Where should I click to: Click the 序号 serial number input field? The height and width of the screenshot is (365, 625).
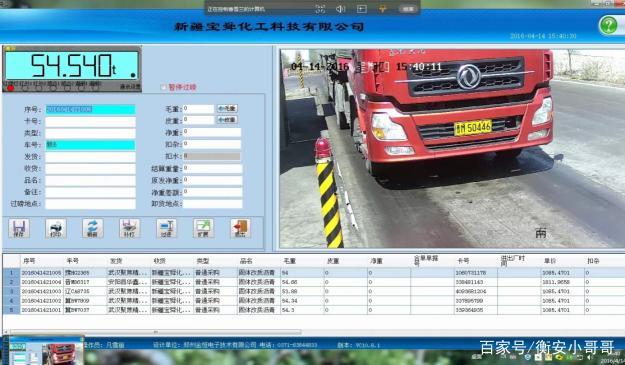point(90,110)
